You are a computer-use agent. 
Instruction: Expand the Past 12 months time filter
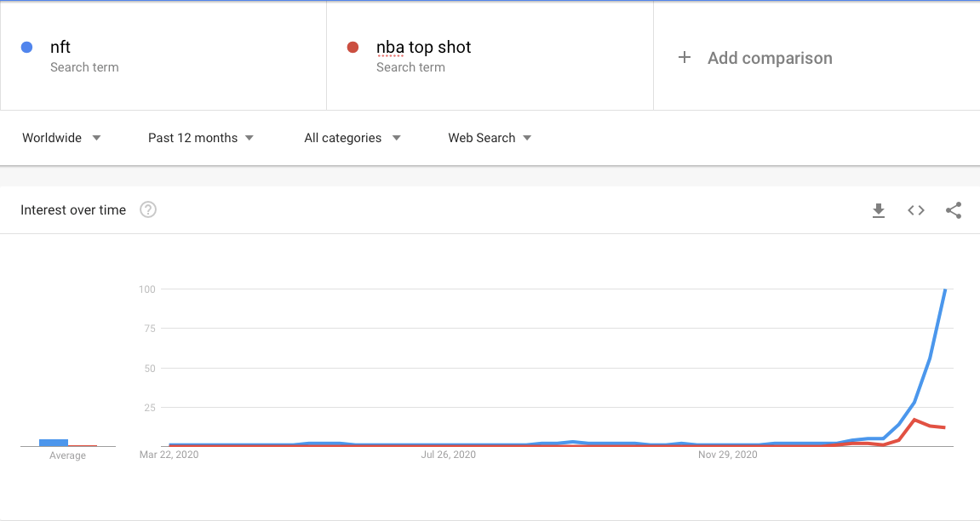pos(201,138)
